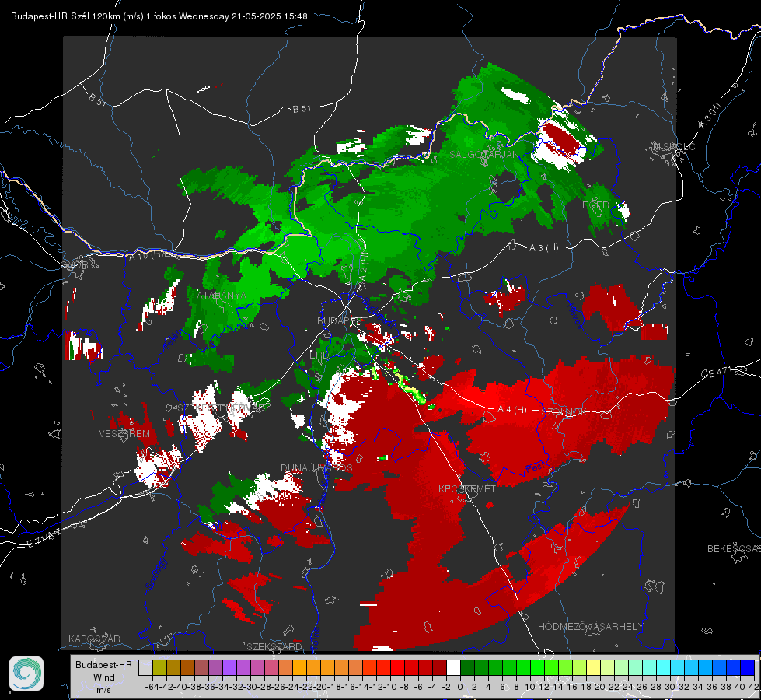Click the swirl weather service logo

click(x=26, y=674)
